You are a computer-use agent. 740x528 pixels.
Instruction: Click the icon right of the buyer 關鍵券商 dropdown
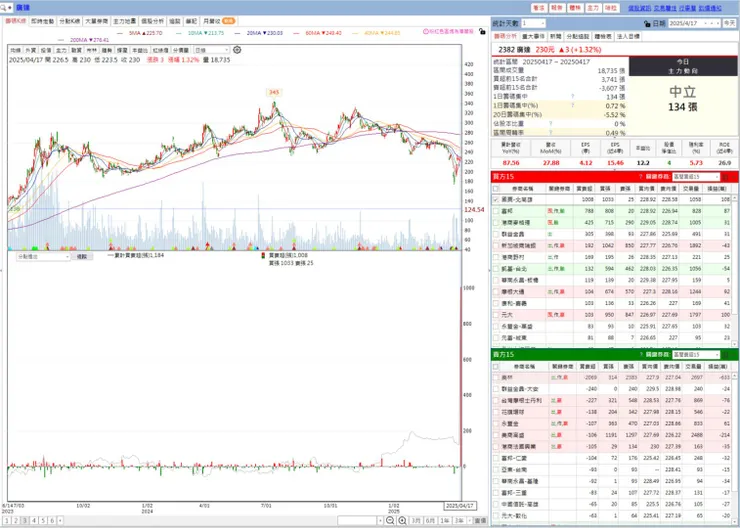pyautogui.click(x=726, y=177)
